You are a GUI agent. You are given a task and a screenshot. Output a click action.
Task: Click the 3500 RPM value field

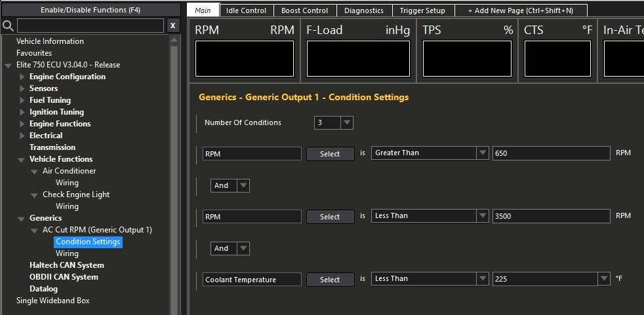(551, 216)
